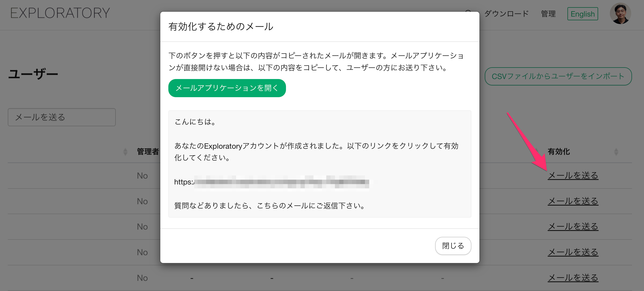Sort using arrows left of 管理者 column
The width and height of the screenshot is (644, 291).
pos(125,152)
